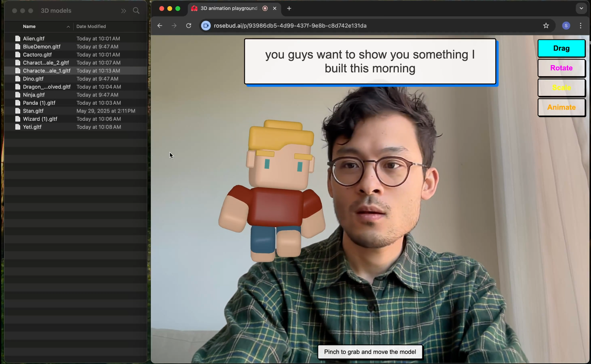Click Stan.gltf date May 29, 2025
Screen dimensions: 591x364
point(106,111)
